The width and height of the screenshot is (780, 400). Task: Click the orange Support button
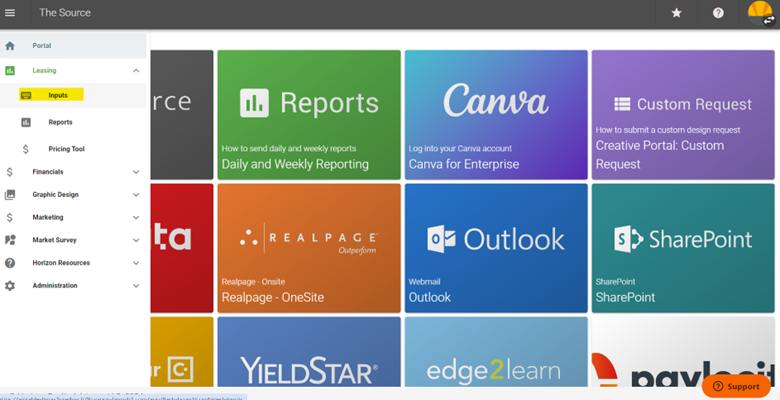click(x=736, y=386)
